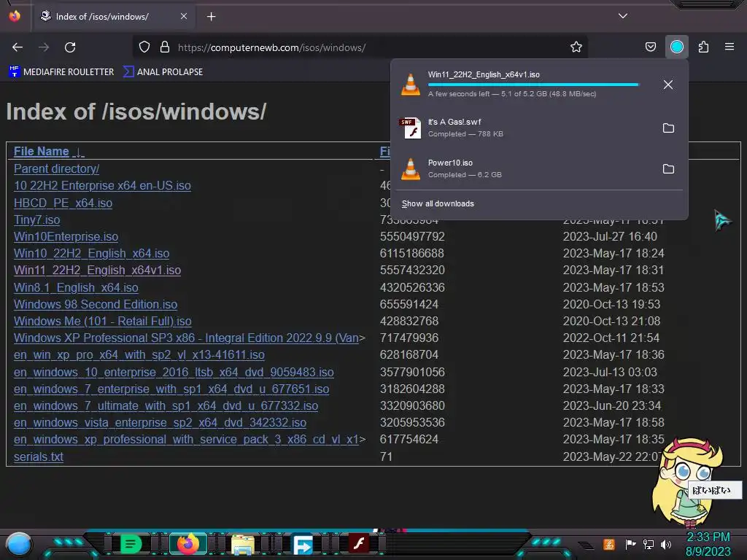Cancel the Win11_22H2_English_x64v1.iso download
This screenshot has width=747, height=560.
(668, 85)
